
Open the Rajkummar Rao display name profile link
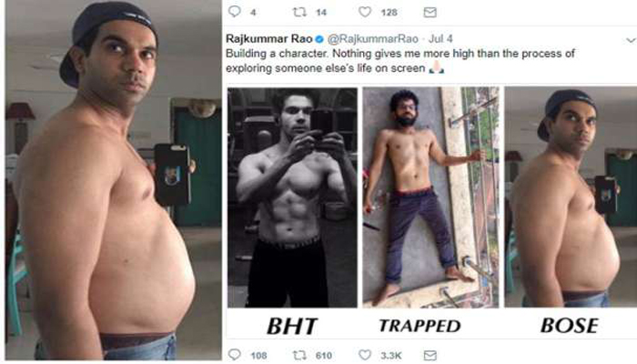(269, 38)
